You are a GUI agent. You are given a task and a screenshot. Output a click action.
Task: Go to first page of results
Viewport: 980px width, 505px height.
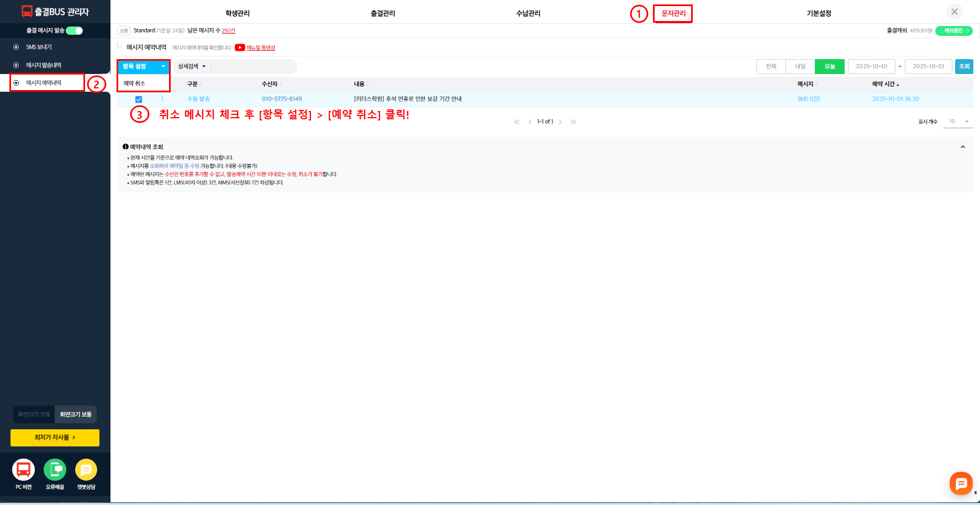517,122
